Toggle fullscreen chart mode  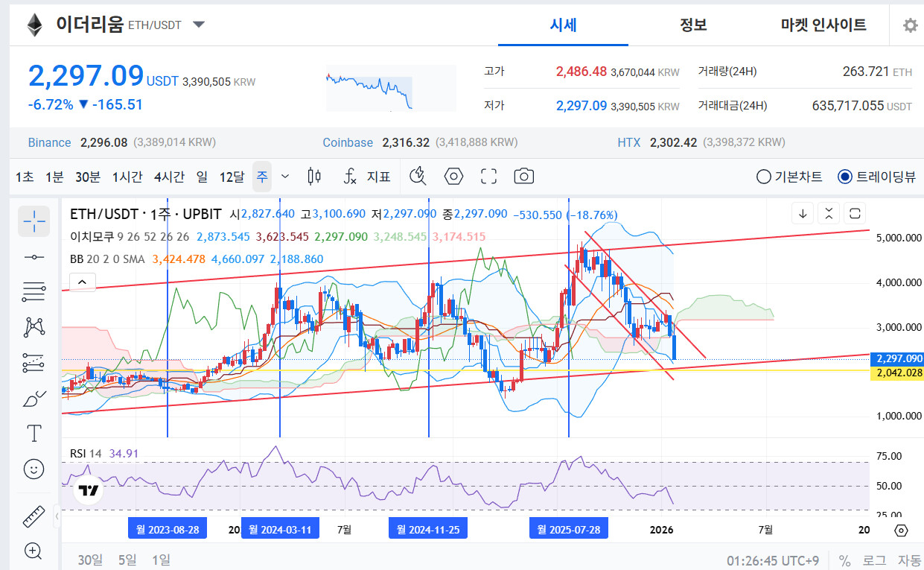488,177
